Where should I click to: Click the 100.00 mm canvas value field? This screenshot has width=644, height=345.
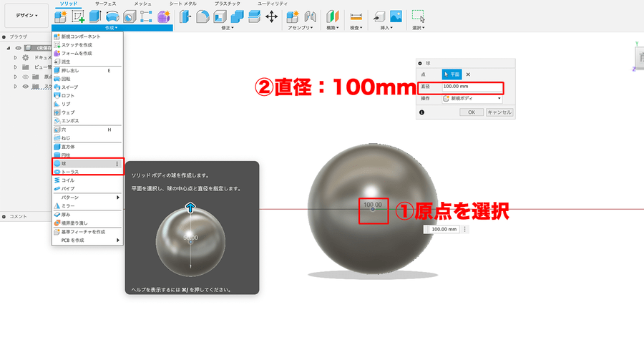click(x=444, y=229)
